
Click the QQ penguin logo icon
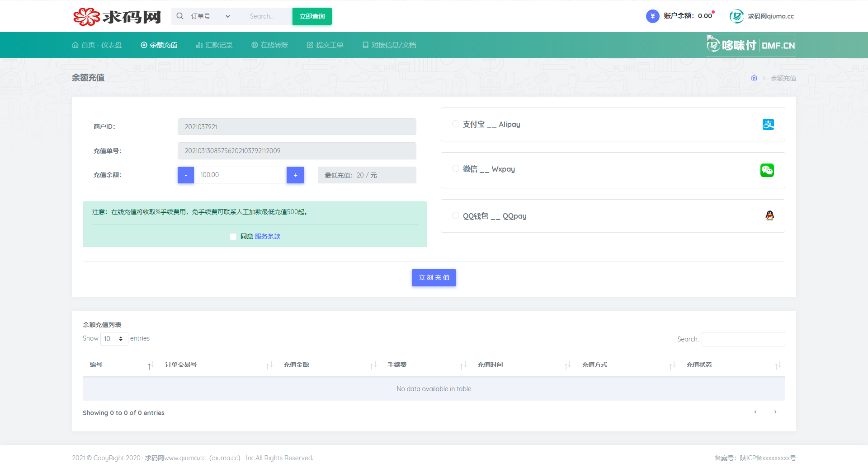[769, 215]
